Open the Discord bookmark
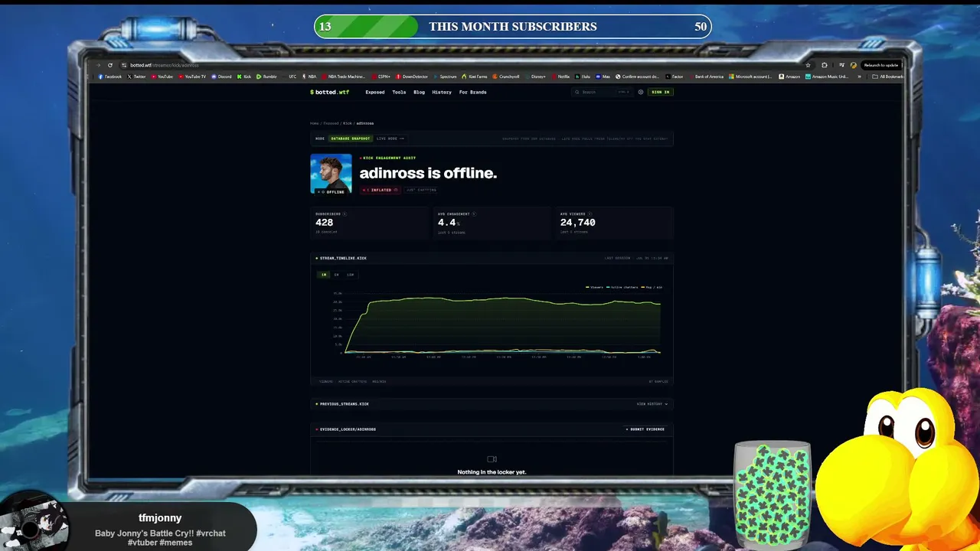 221,77
